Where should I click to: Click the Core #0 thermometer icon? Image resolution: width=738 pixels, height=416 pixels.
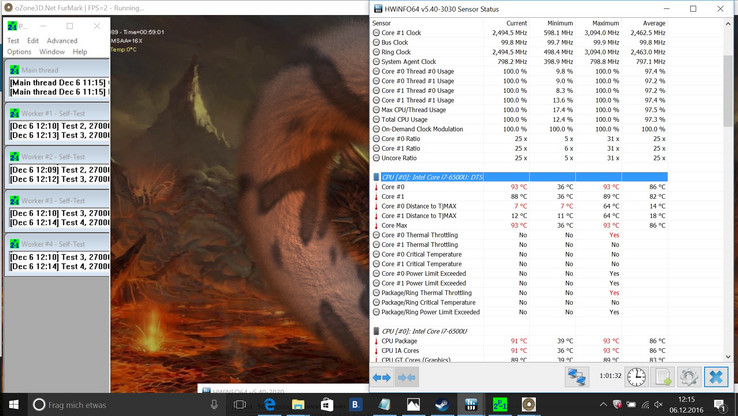[x=376, y=187]
